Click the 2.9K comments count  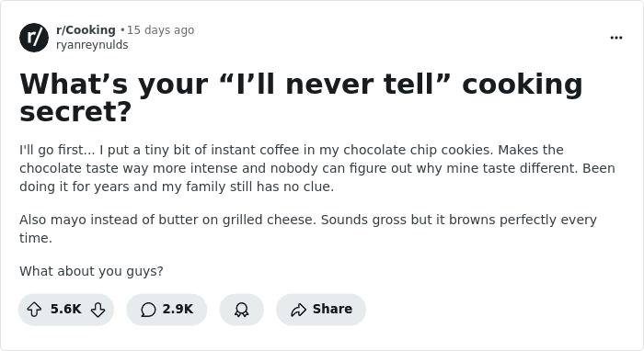coord(178,309)
